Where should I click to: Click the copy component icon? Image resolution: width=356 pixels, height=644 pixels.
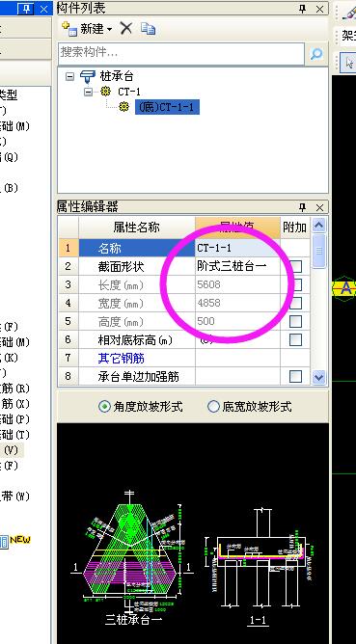[x=148, y=28]
